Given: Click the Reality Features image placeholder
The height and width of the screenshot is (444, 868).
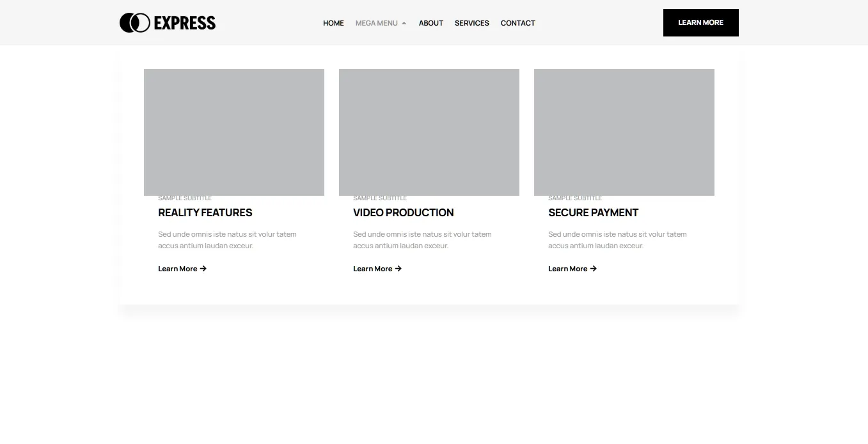Looking at the screenshot, I should (234, 132).
